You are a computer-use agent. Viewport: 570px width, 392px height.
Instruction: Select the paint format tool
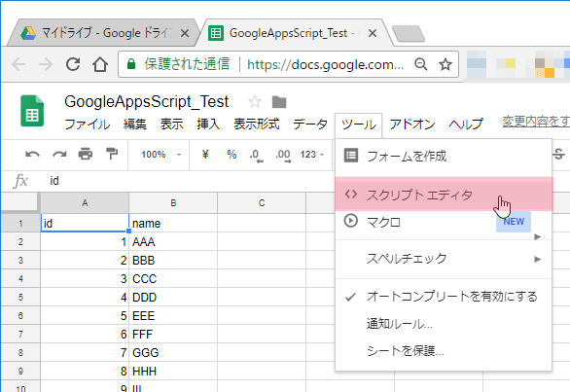tap(112, 154)
